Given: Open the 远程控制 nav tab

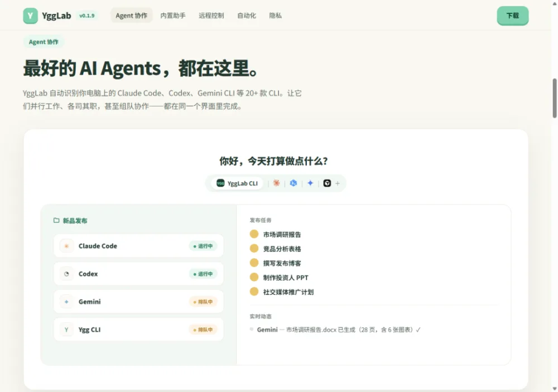Looking at the screenshot, I should coord(211,16).
